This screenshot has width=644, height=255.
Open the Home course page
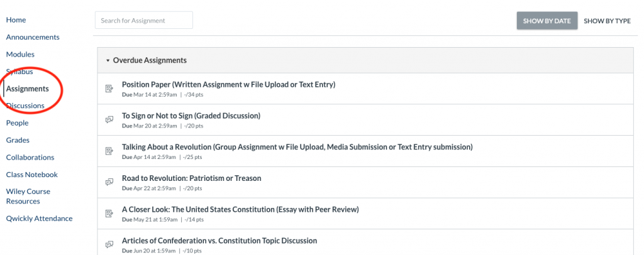tap(16, 20)
